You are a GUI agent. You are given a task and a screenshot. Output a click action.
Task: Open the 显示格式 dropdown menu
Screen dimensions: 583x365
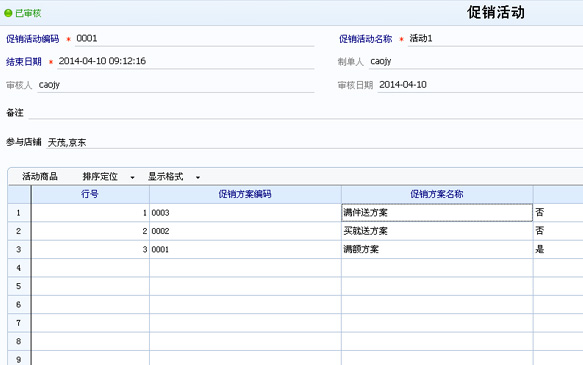174,177
